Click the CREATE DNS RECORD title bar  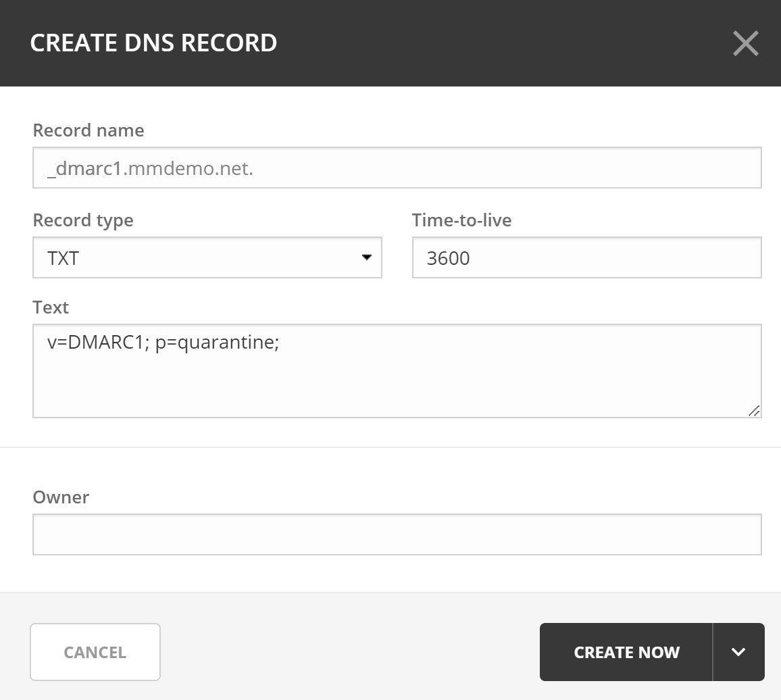[x=153, y=43]
